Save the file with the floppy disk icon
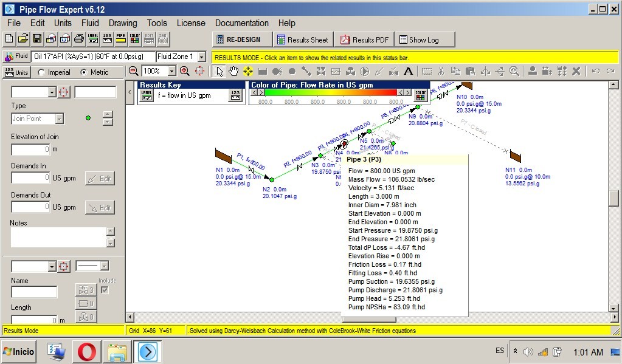622x364 pixels. 37,38
